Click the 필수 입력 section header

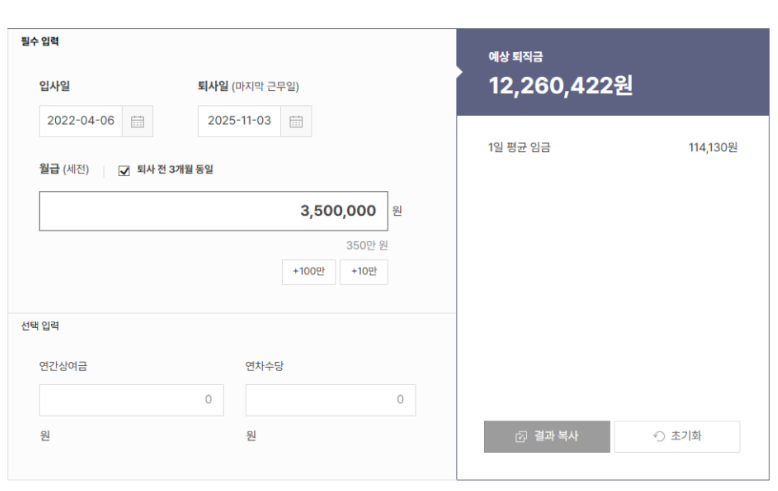click(41, 41)
